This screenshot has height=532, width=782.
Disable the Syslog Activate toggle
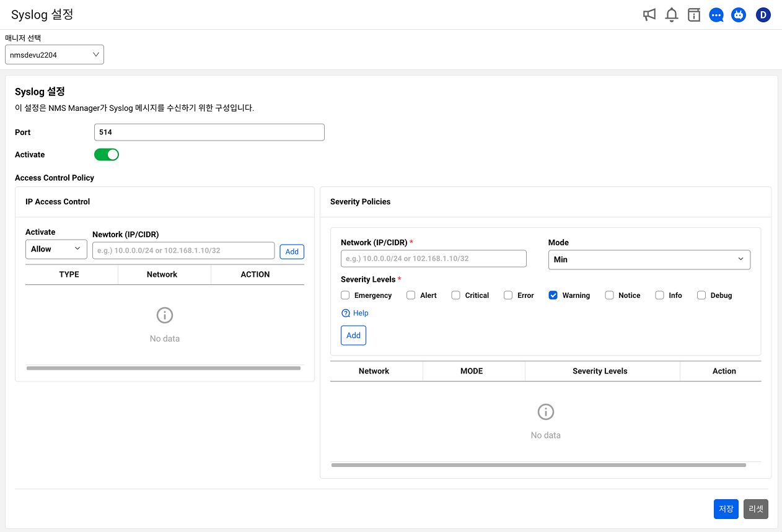click(x=107, y=155)
